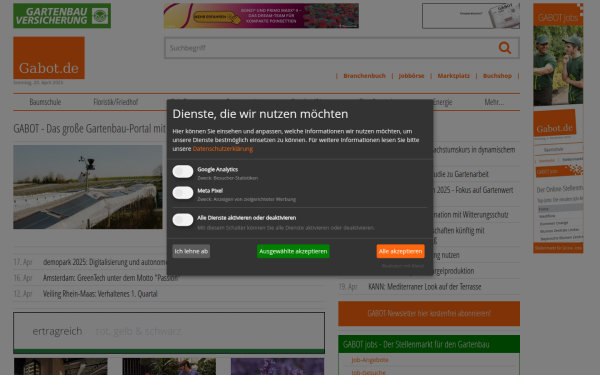
Task: Click the 'Ich lehne ab' button
Action: click(x=191, y=251)
